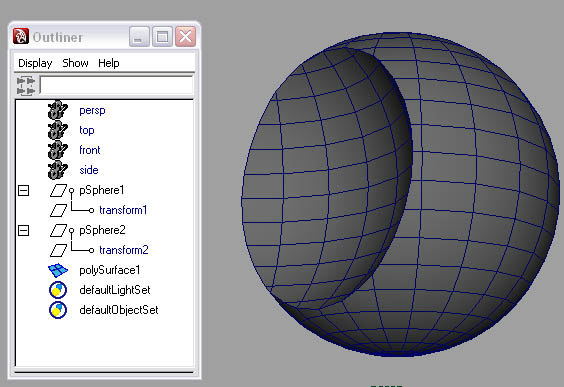Click the defaultObjectSet set icon

[58, 310]
